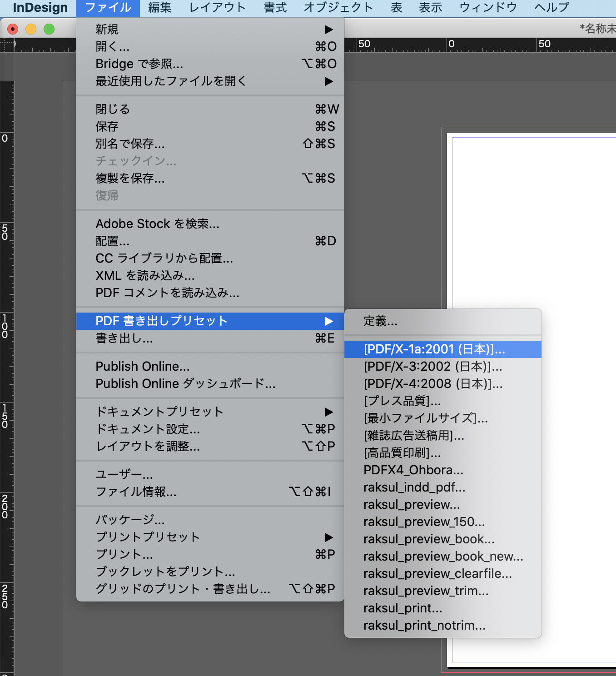Select ブックレットをプリント...
The height and width of the screenshot is (676, 616).
click(x=210, y=572)
